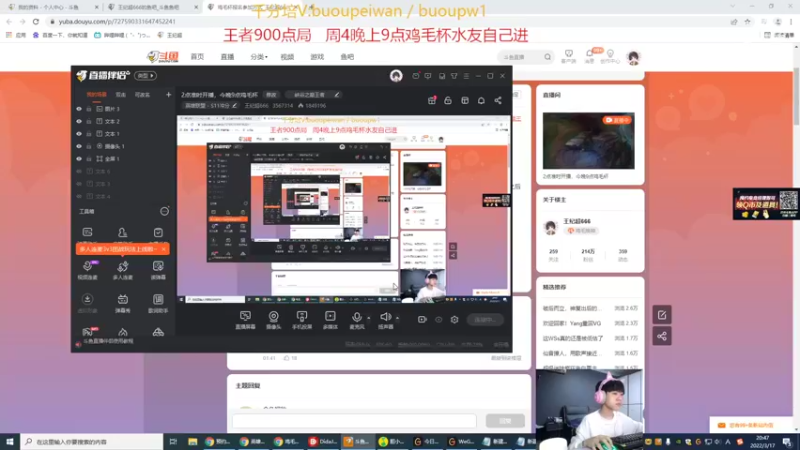
Task: Click the edit post floating button
Action: (662, 315)
